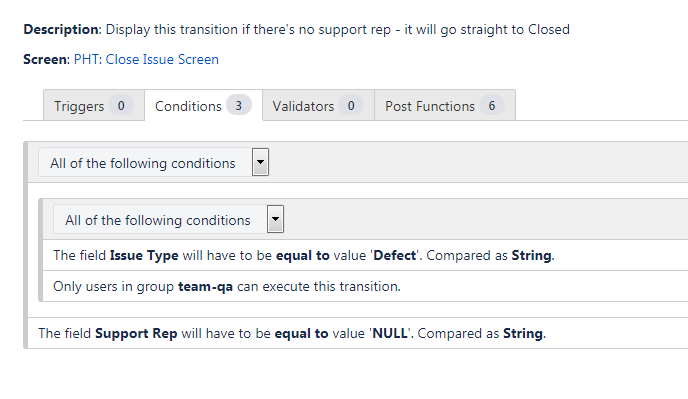Expand the outer conditions dropdown arrow
The width and height of the screenshot is (688, 399).
click(260, 162)
